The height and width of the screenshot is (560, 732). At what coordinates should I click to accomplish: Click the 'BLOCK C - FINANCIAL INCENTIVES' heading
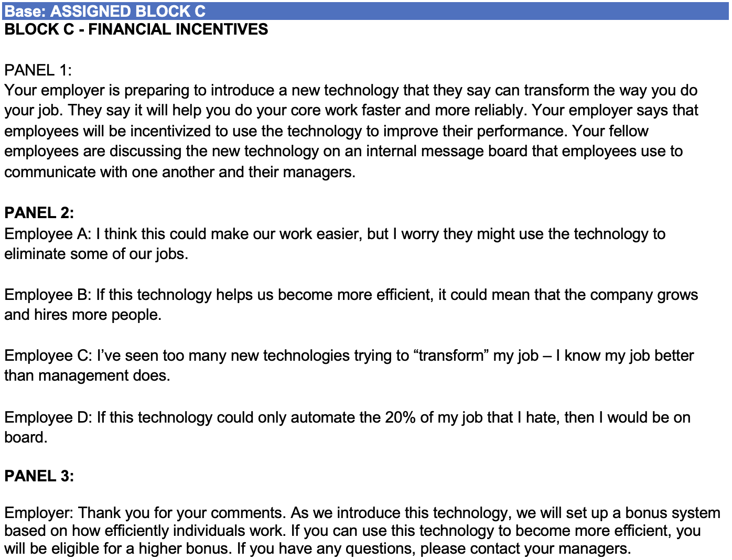[x=136, y=29]
